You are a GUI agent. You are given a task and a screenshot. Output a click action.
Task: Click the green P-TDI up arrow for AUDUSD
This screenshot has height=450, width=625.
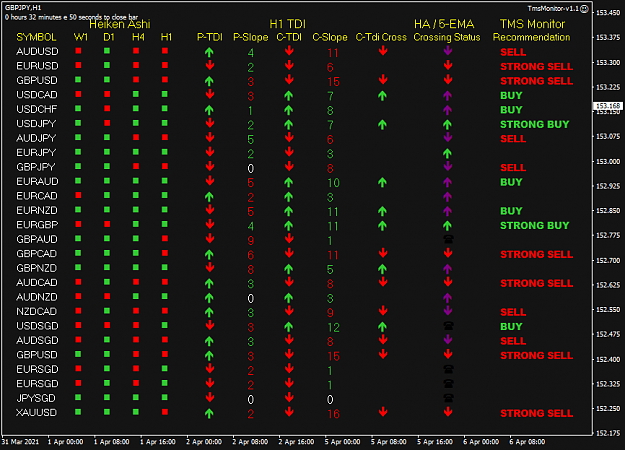209,52
